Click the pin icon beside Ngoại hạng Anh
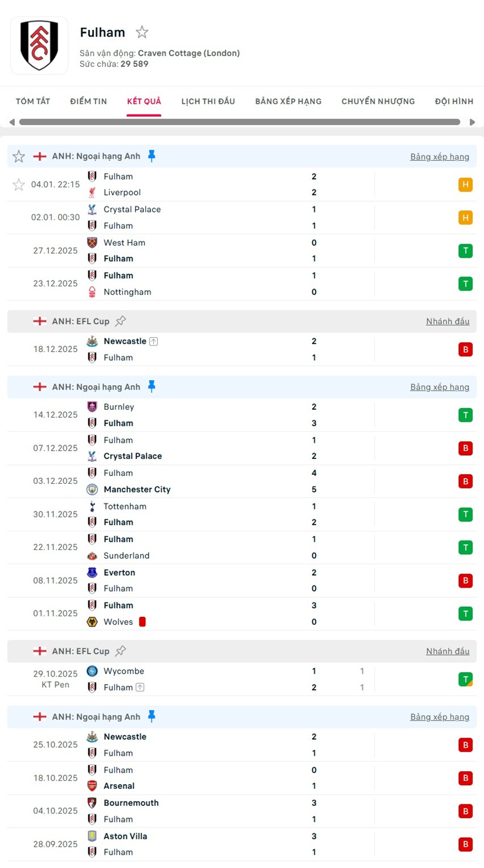484x868 pixels. click(152, 156)
